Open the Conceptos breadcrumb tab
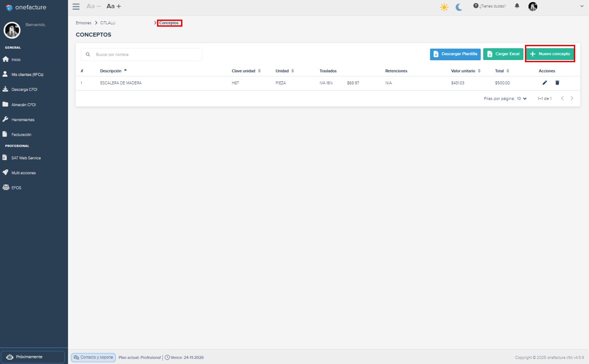This screenshot has width=589, height=364. point(169,23)
